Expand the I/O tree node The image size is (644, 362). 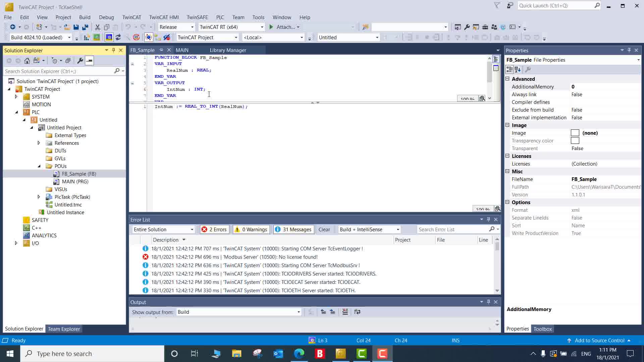16,243
